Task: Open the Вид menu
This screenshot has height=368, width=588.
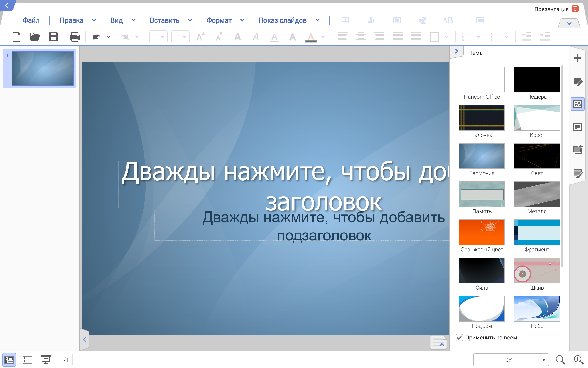Action: (116, 20)
